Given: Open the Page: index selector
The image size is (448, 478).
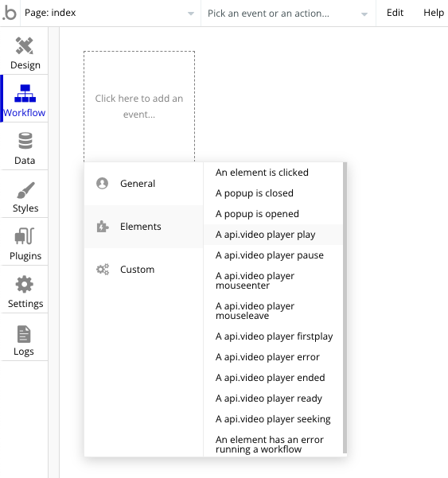Looking at the screenshot, I should [110, 13].
